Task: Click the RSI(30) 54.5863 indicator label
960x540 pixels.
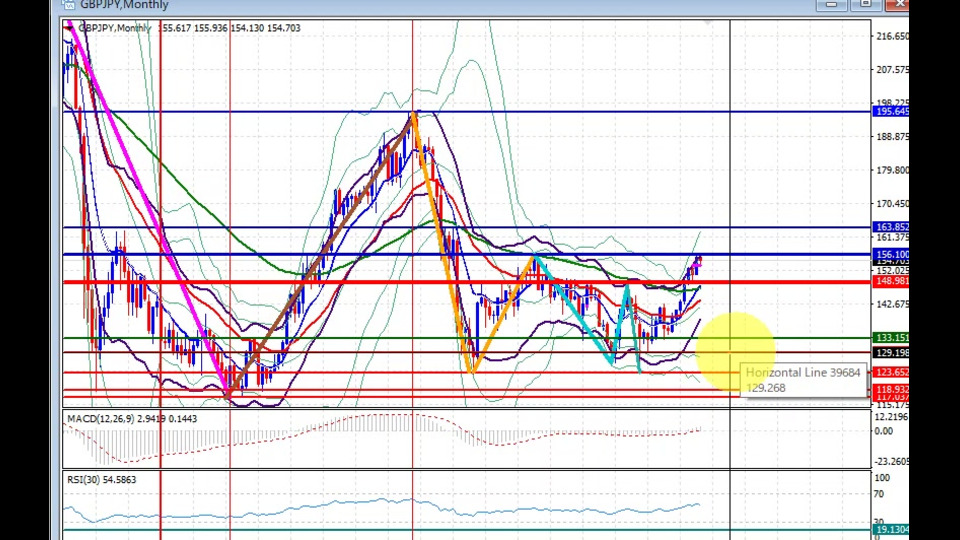Action: click(x=102, y=480)
